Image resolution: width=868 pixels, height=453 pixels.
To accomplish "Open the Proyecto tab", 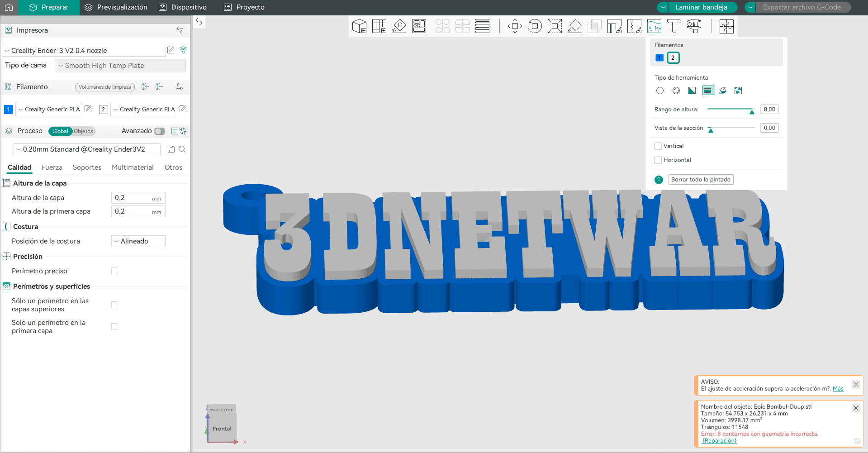I will point(244,7).
